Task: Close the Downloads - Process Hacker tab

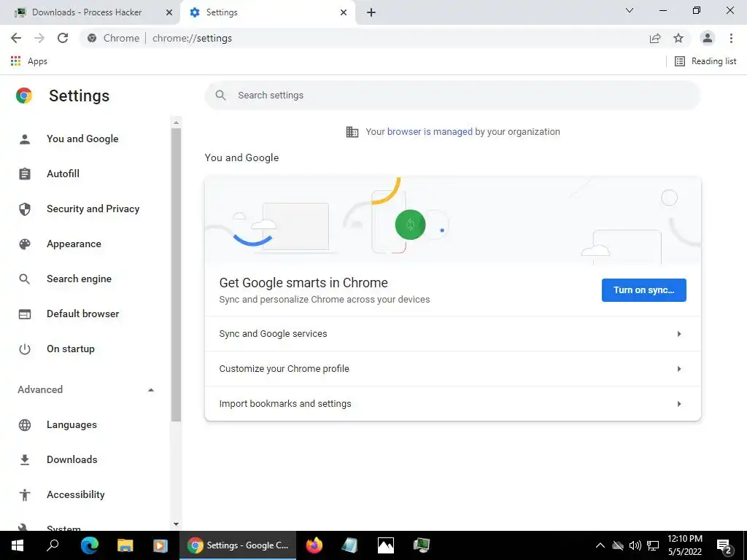Action: point(169,12)
